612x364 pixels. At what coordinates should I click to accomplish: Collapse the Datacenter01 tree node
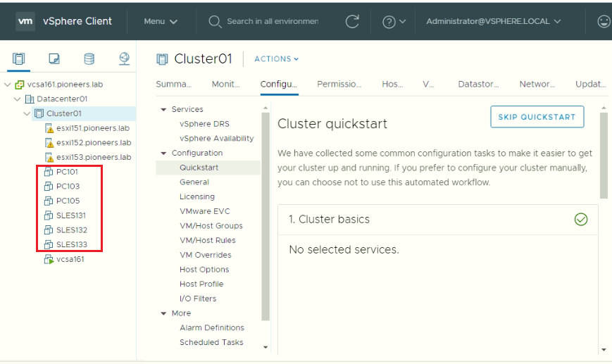coord(17,99)
